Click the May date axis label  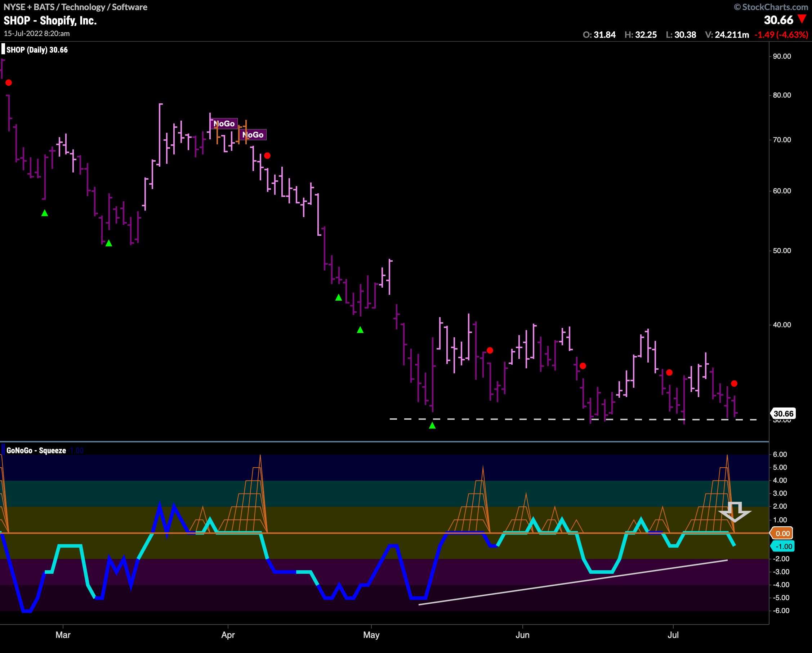(371, 635)
